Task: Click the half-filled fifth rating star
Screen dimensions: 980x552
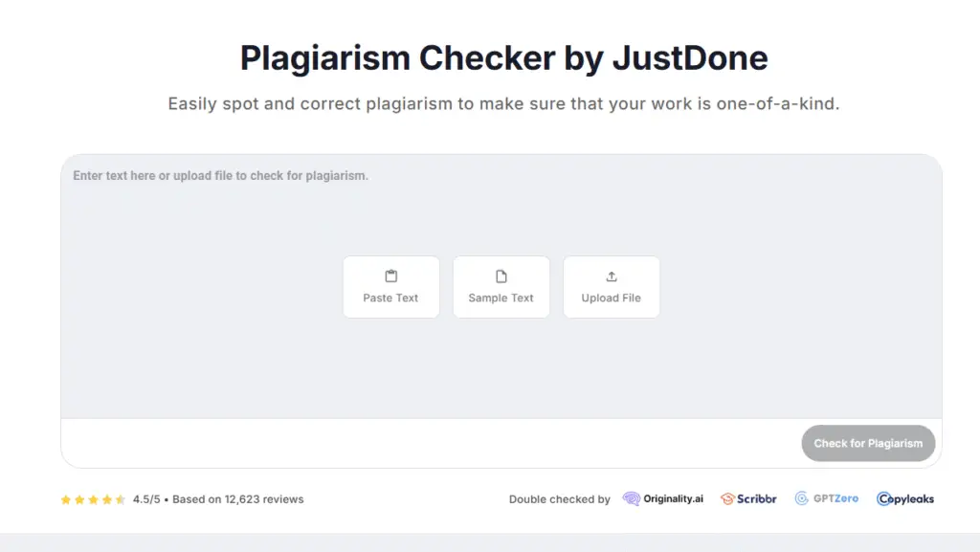Action: tap(121, 499)
